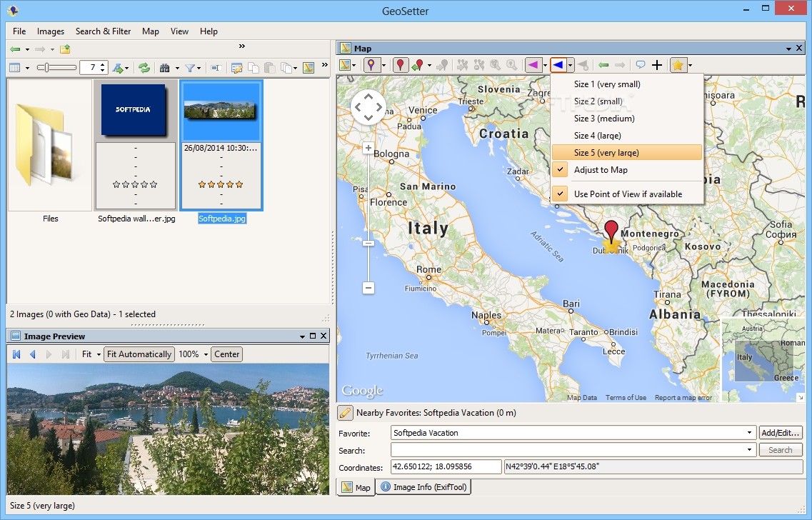This screenshot has width=812, height=520.
Task: Click the thumbnail size slider
Action: tap(56, 67)
